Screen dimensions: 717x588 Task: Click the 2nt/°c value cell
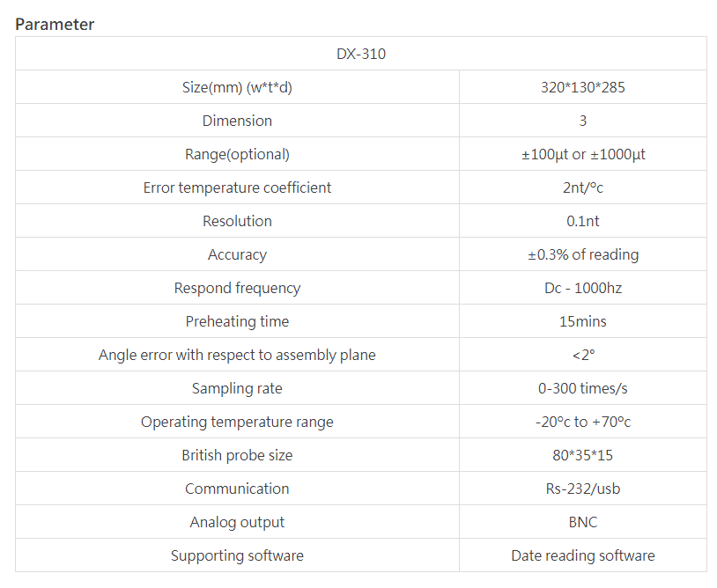[582, 187]
